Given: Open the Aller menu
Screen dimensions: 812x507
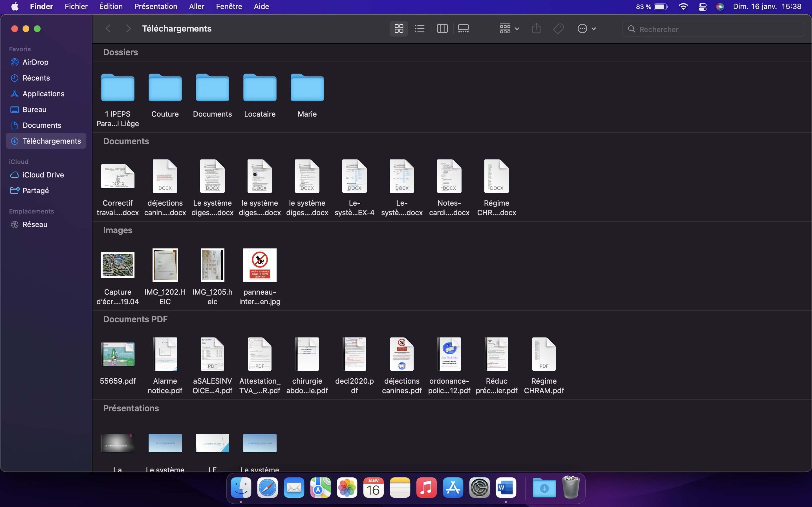Looking at the screenshot, I should point(196,6).
